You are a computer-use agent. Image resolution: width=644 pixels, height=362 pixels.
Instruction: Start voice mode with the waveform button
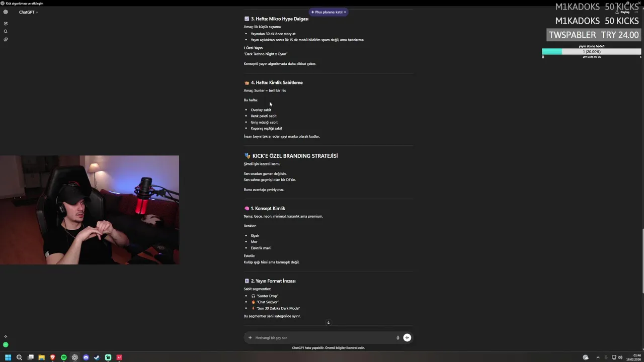(x=407, y=337)
